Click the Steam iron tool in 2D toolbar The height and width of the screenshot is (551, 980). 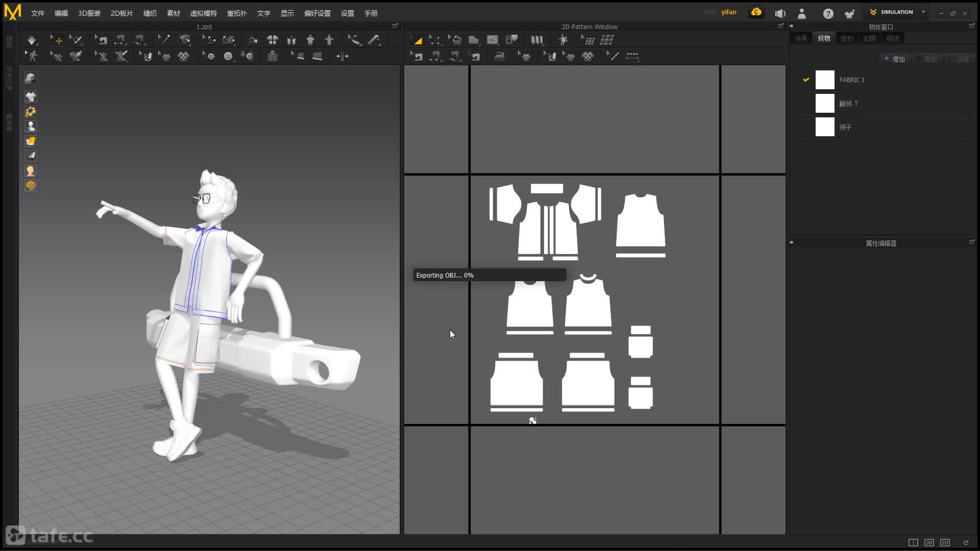tap(499, 56)
